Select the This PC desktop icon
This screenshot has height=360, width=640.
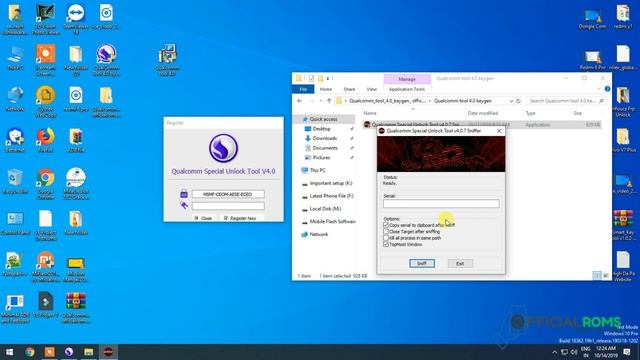point(15,58)
